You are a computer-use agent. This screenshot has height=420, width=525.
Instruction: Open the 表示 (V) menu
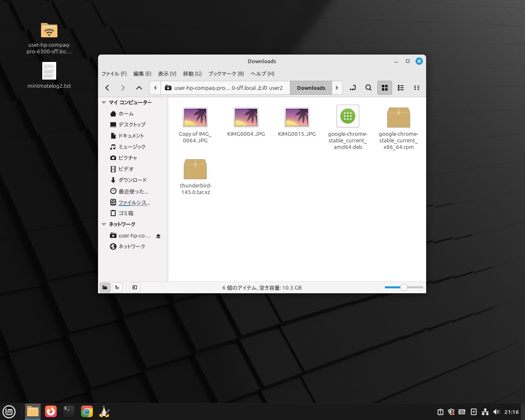(167, 74)
